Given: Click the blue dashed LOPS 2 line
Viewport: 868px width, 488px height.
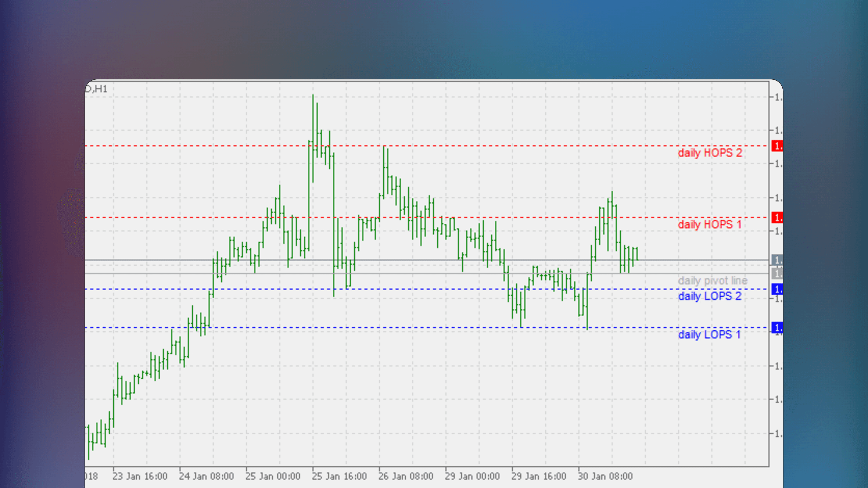Looking at the screenshot, I should pos(236,289).
